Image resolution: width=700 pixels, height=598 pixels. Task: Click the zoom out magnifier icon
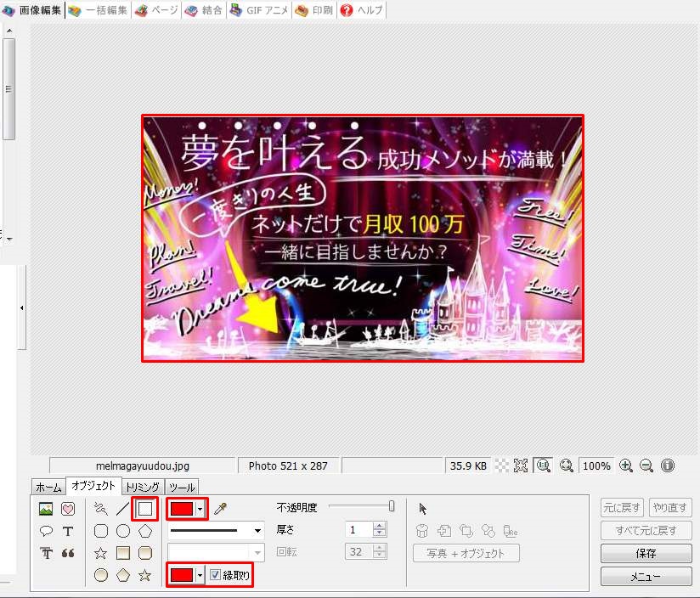[x=646, y=465]
